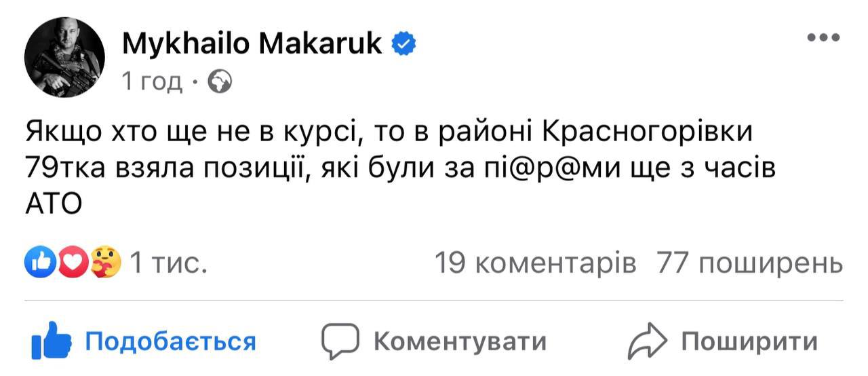868x376 pixels.
Task: Toggle like via the Подобається label
Action: pos(170,341)
